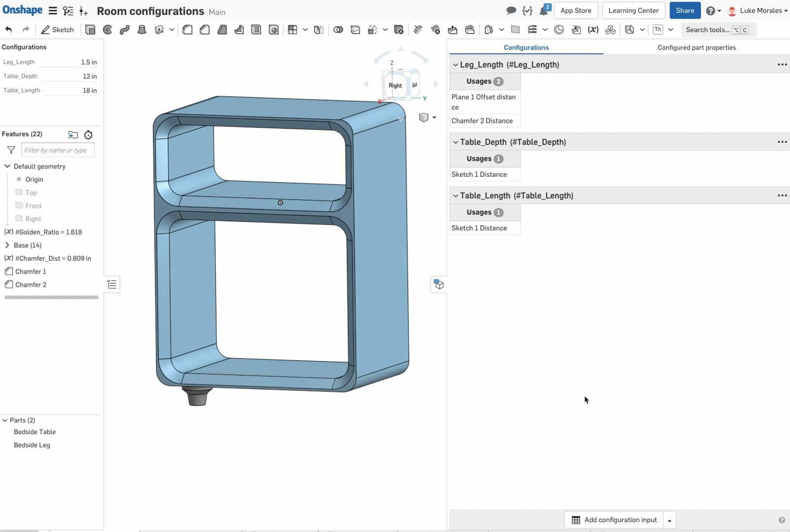Image resolution: width=790 pixels, height=532 pixels.
Task: Open the Add configuration input dropdown arrow
Action: 670,520
